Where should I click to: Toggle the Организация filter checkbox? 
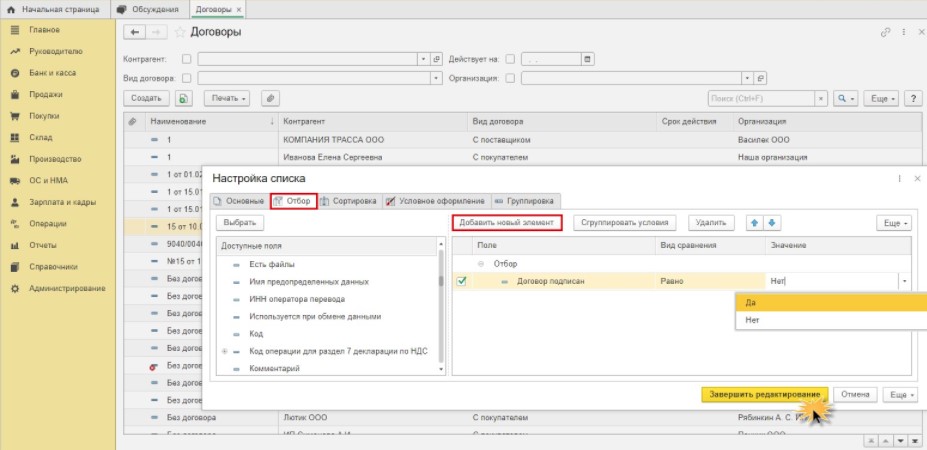[x=510, y=77]
